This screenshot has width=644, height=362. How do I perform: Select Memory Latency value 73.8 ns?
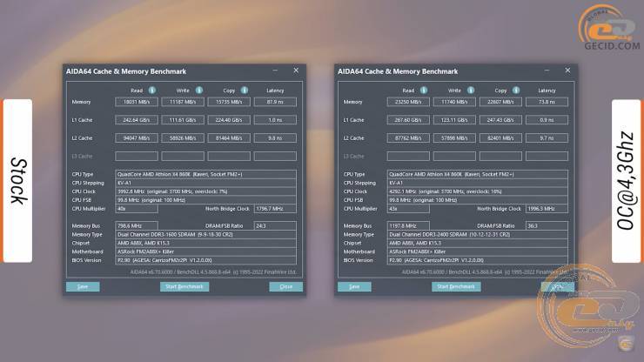tap(547, 102)
